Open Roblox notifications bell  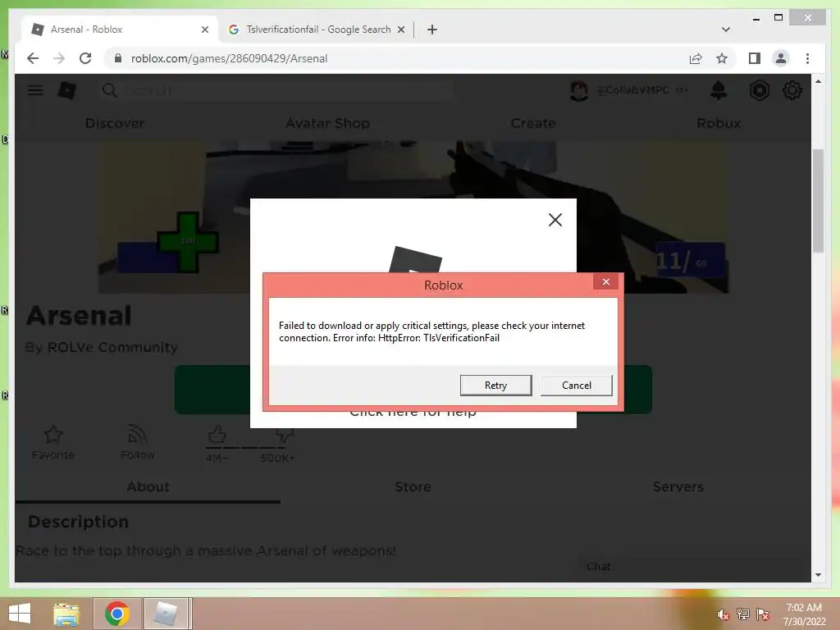click(719, 90)
